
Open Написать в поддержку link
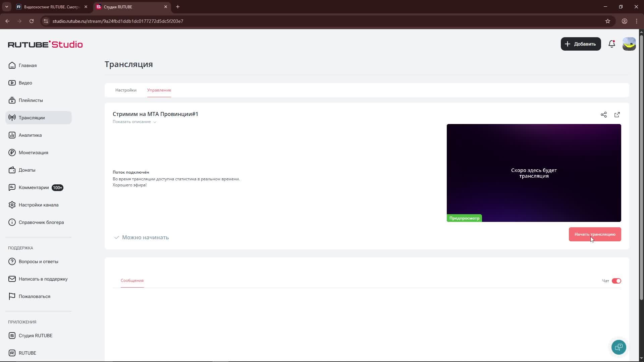tap(43, 279)
